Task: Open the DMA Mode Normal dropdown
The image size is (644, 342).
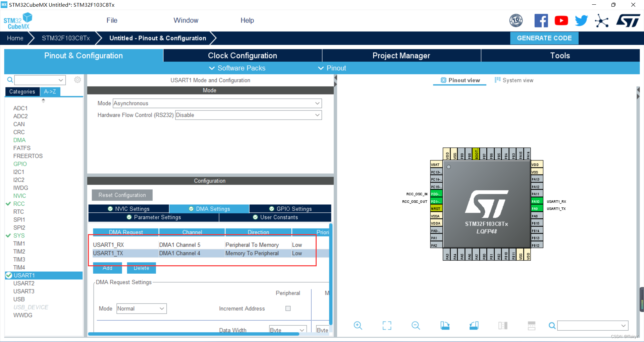Action: click(141, 309)
